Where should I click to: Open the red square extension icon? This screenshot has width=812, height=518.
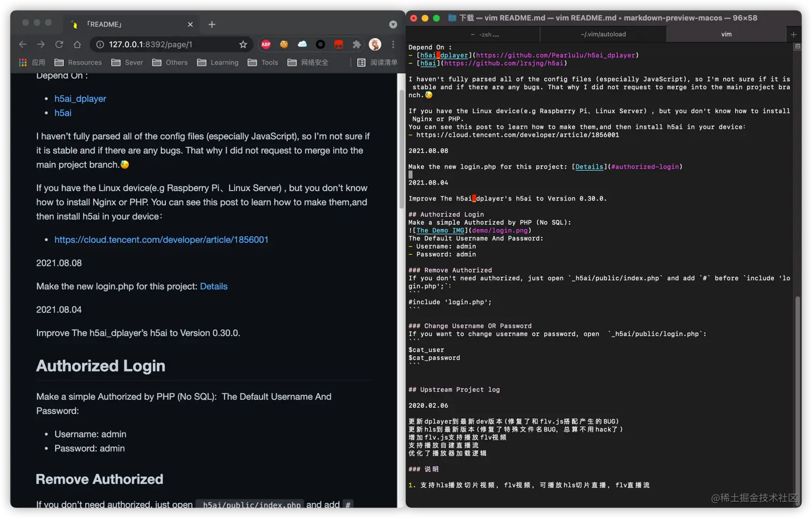[x=338, y=45]
